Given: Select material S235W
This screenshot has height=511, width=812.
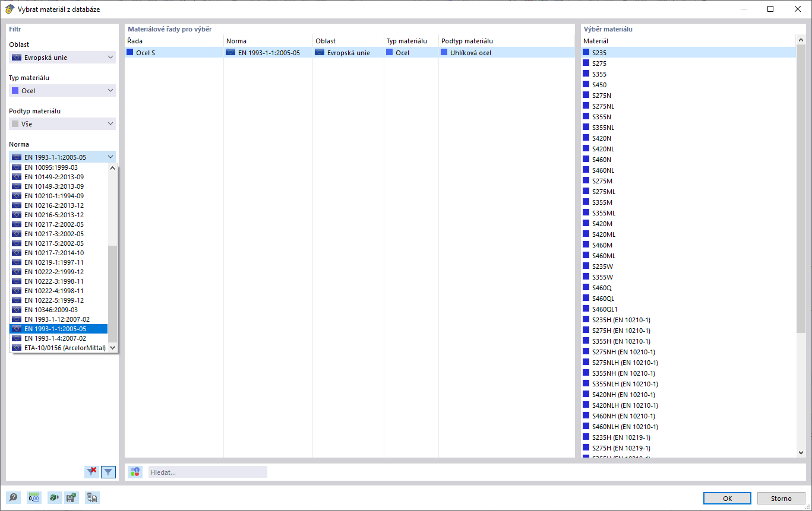Looking at the screenshot, I should tap(688, 266).
